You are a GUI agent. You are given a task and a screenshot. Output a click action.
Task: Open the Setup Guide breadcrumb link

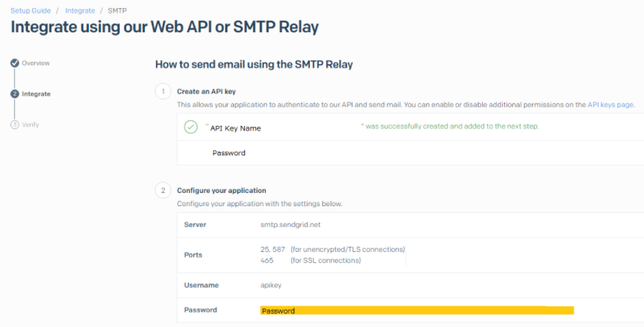pyautogui.click(x=31, y=11)
